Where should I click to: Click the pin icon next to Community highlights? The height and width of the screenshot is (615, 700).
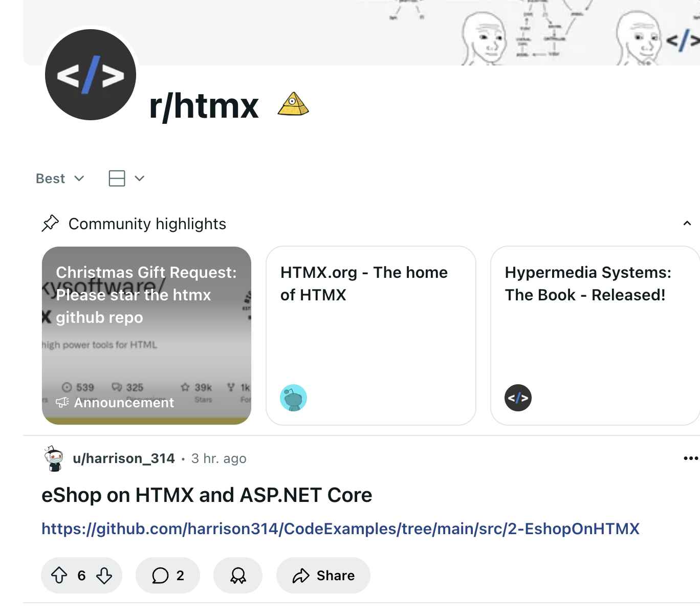pos(50,224)
